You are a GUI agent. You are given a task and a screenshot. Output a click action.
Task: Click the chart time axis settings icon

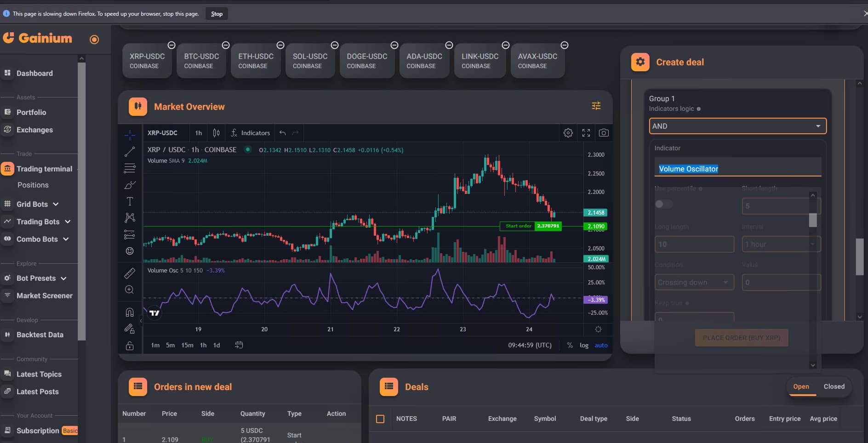(598, 329)
